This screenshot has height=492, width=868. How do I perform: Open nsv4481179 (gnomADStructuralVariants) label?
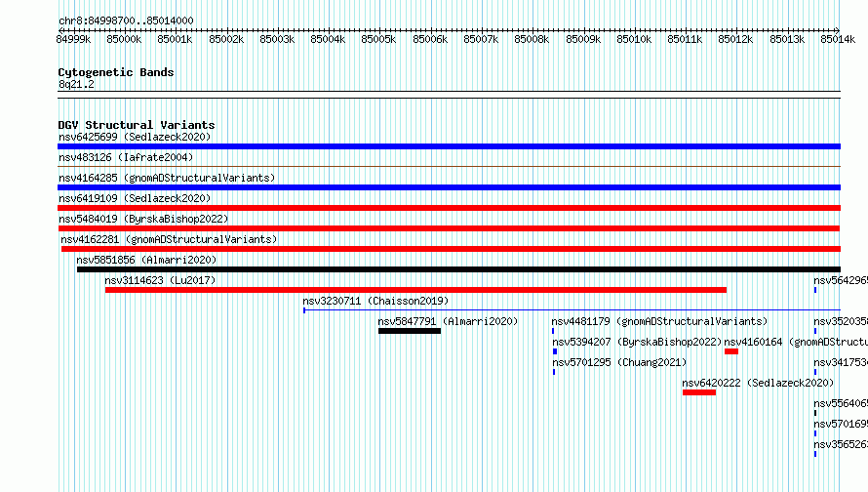click(659, 321)
